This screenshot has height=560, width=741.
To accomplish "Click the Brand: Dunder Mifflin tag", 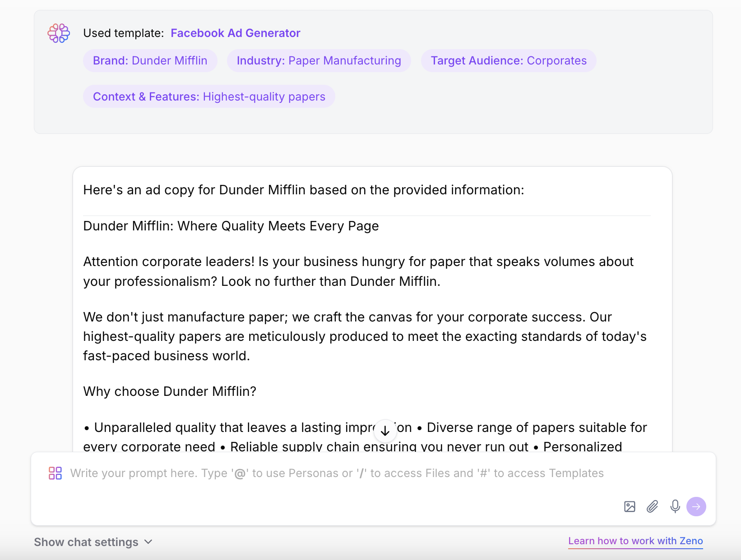I will pos(150,60).
